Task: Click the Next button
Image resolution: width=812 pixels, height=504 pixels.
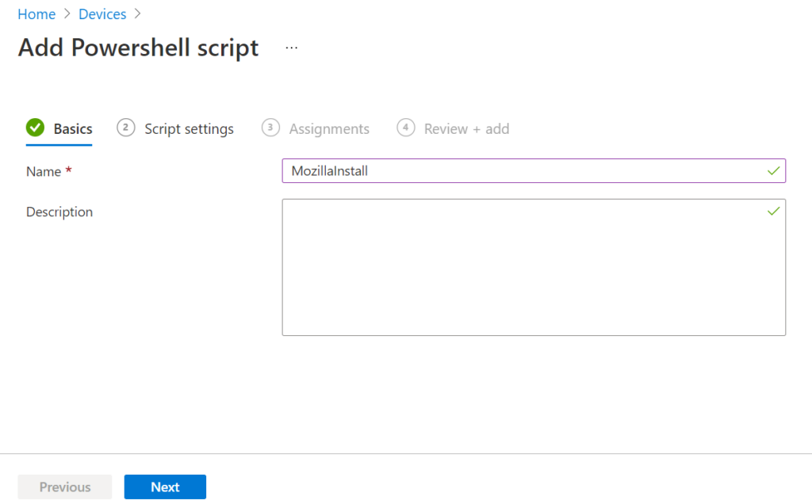Action: click(165, 487)
